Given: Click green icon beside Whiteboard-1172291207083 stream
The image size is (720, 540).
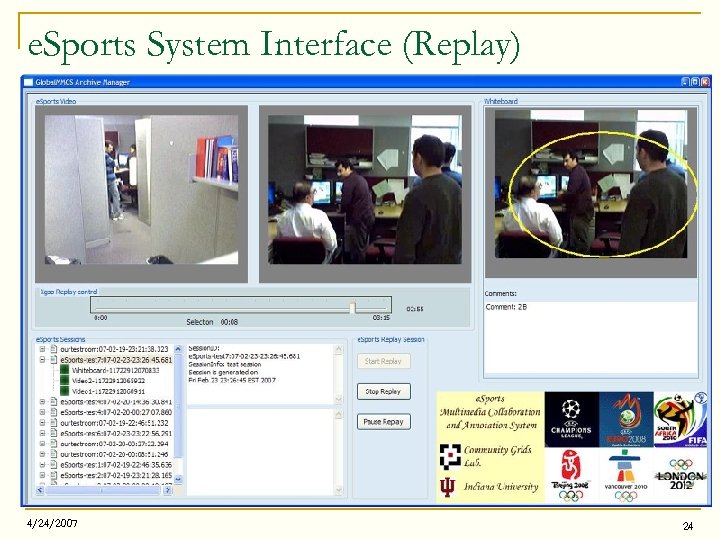Looking at the screenshot, I should pos(64,370).
